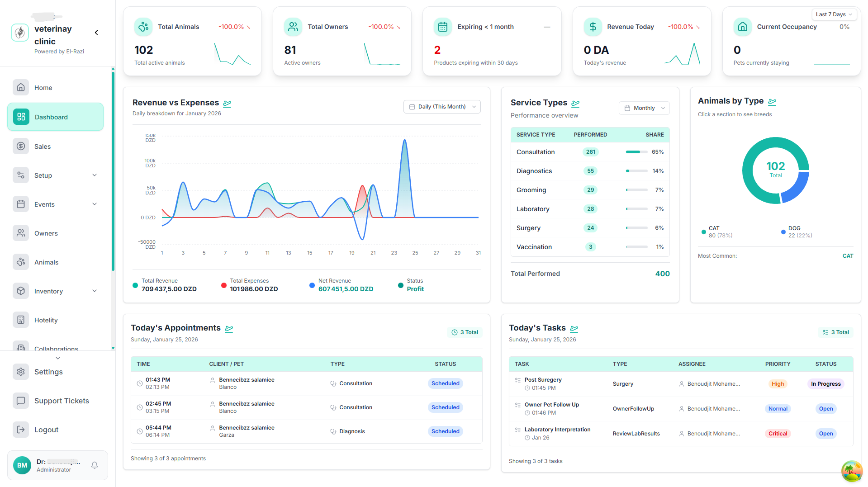
Task: Click the Hotelity sidebar icon
Action: [21, 320]
